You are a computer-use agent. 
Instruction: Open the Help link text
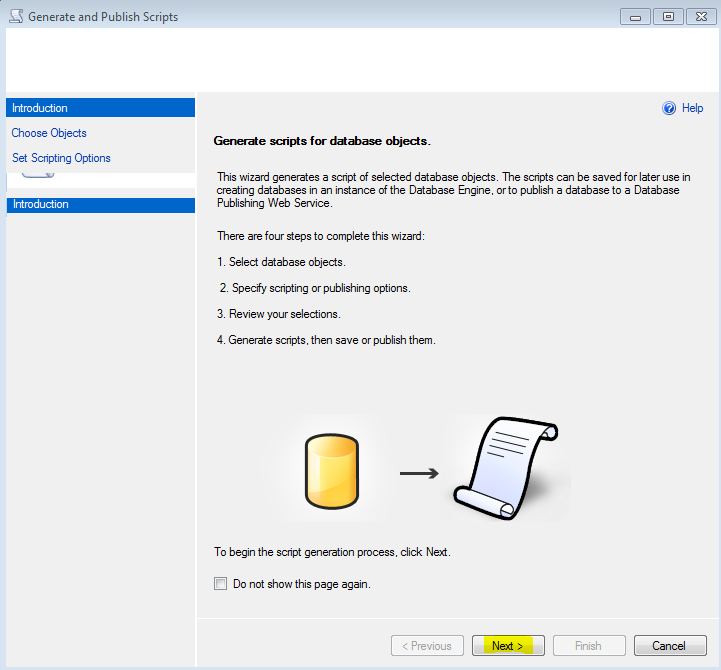coord(692,108)
